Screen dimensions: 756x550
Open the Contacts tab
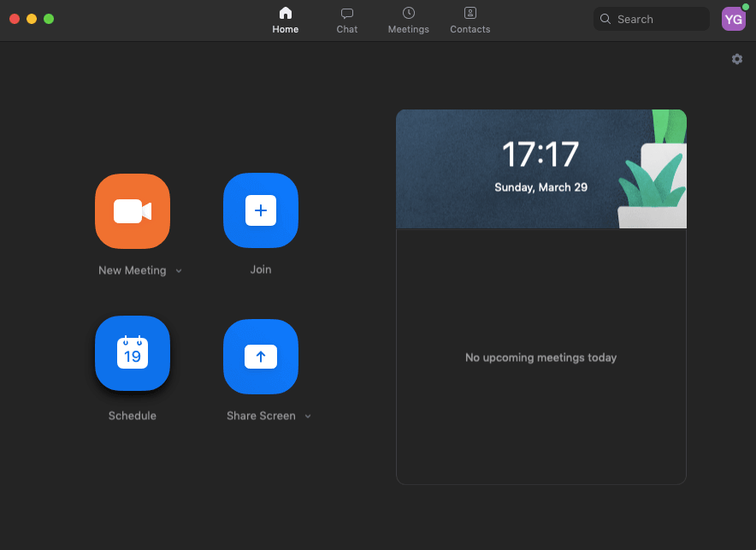tap(470, 21)
